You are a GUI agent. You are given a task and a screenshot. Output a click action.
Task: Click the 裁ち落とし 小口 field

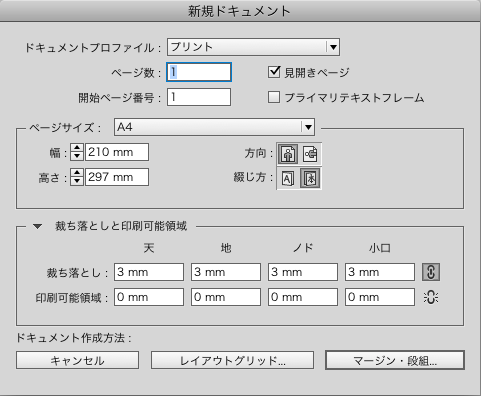pos(380,272)
